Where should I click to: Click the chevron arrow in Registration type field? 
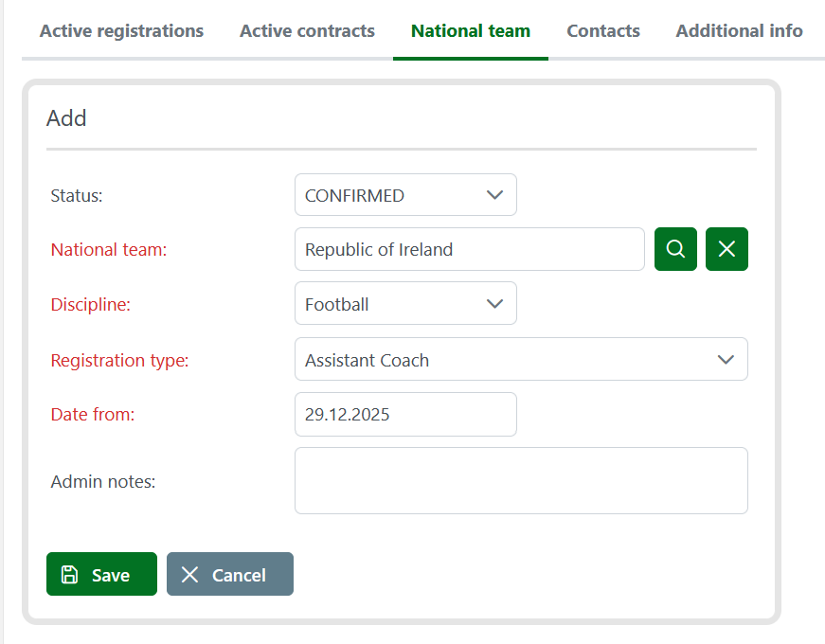[726, 360]
